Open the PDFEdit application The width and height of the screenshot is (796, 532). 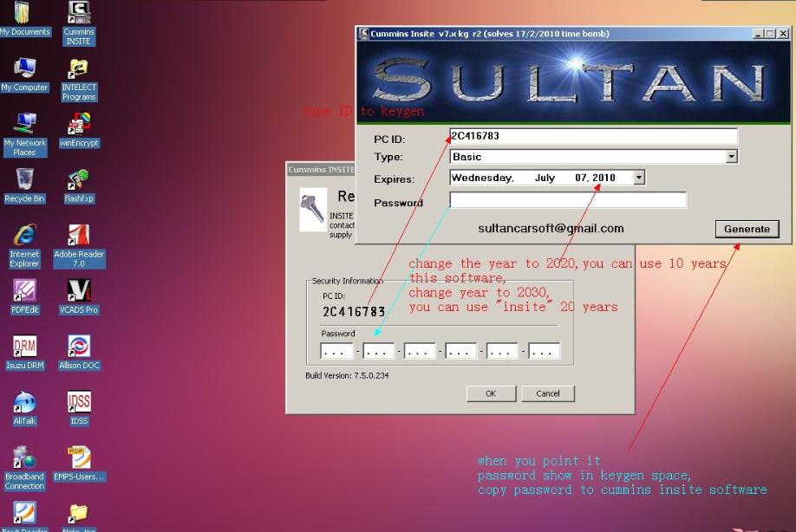pos(23,293)
